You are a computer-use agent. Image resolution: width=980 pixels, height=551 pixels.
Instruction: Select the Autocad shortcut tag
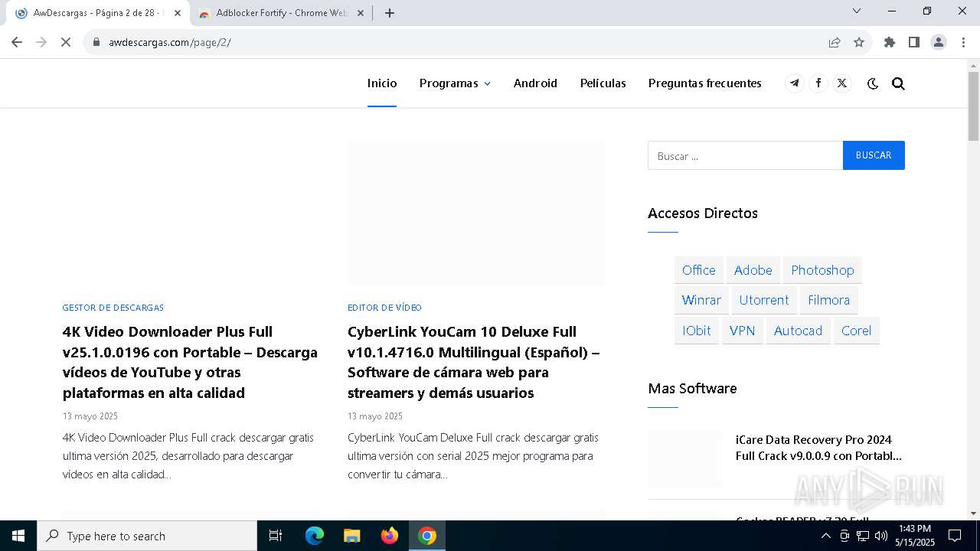(798, 331)
